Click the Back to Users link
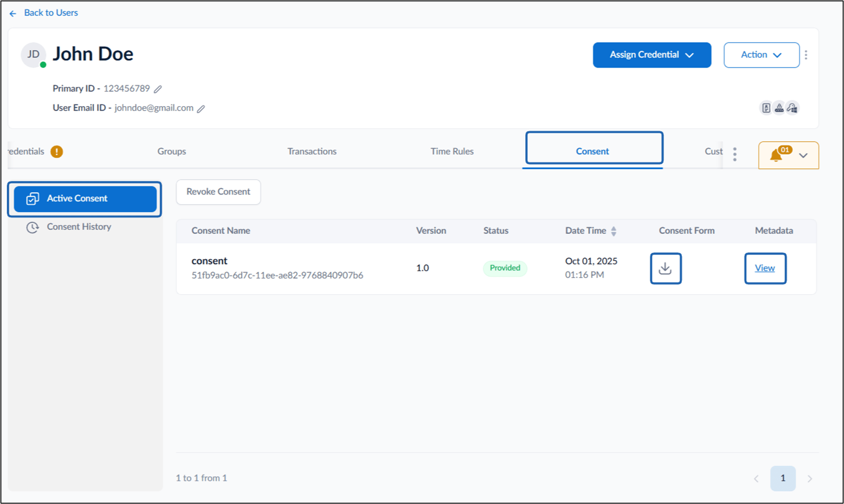 [x=51, y=13]
